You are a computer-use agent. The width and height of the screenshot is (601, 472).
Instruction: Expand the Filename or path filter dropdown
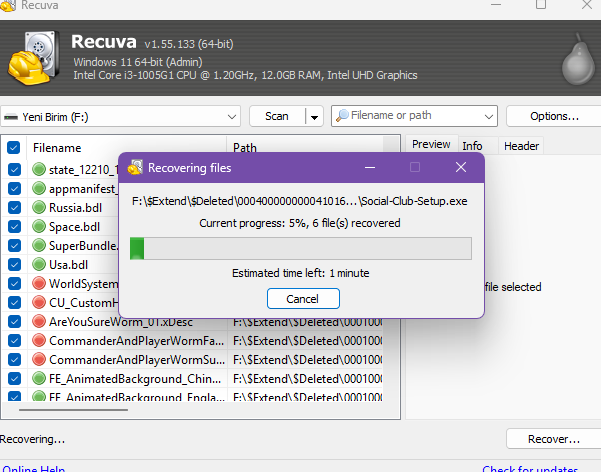488,116
